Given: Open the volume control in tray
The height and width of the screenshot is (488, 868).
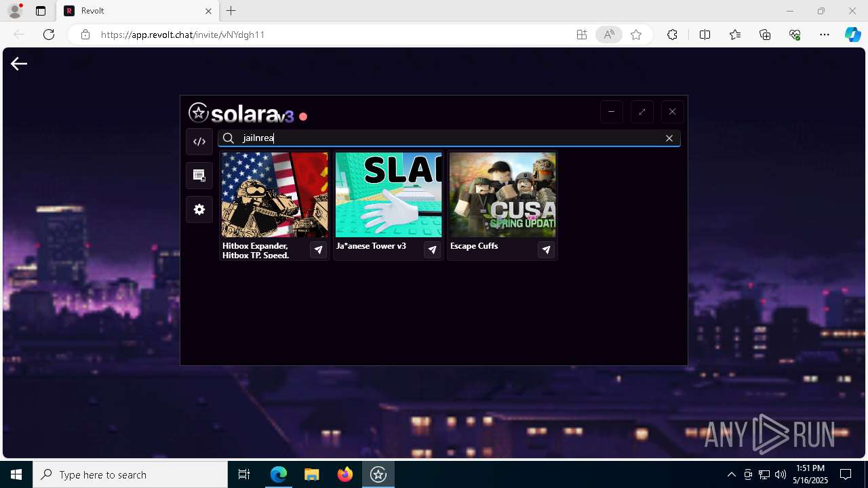Looking at the screenshot, I should tap(780, 474).
